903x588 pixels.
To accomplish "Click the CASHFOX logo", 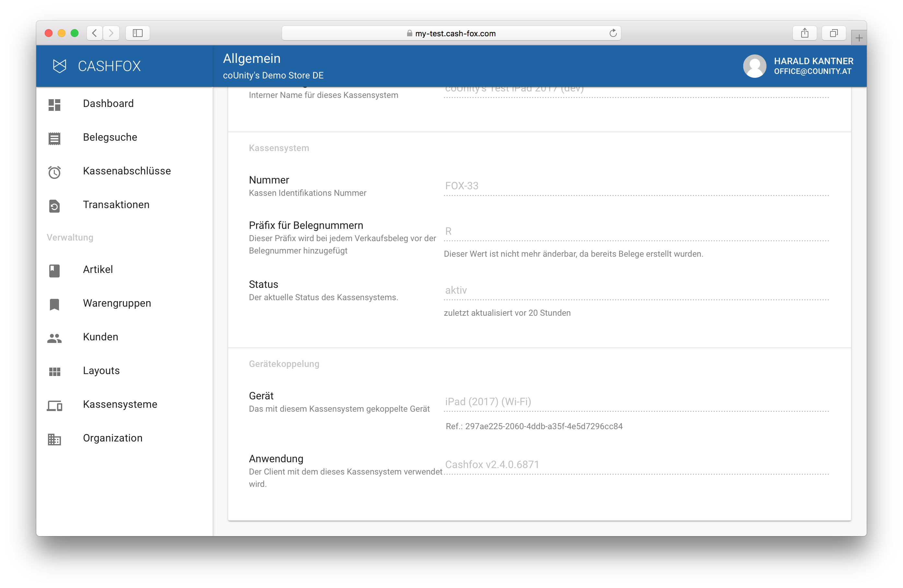I will 59,66.
